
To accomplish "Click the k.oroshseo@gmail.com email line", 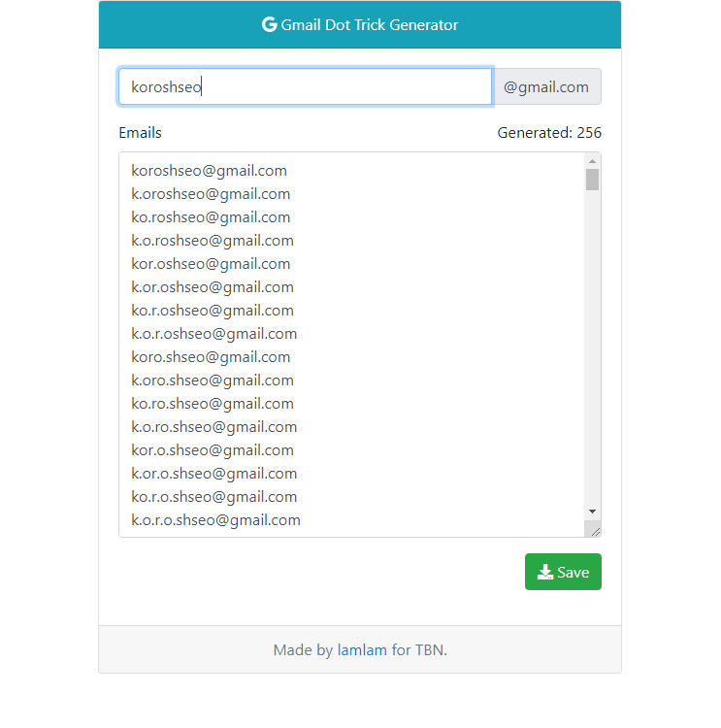I will pyautogui.click(x=211, y=194).
